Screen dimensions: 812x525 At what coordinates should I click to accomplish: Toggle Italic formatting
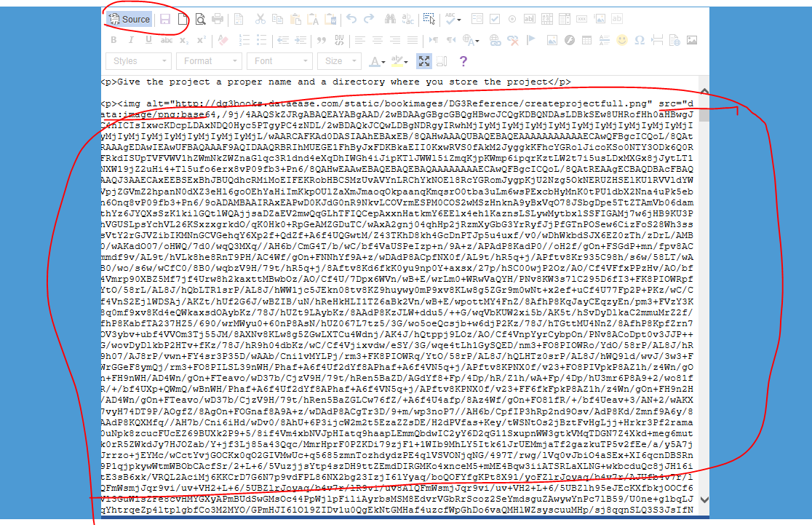pos(132,40)
